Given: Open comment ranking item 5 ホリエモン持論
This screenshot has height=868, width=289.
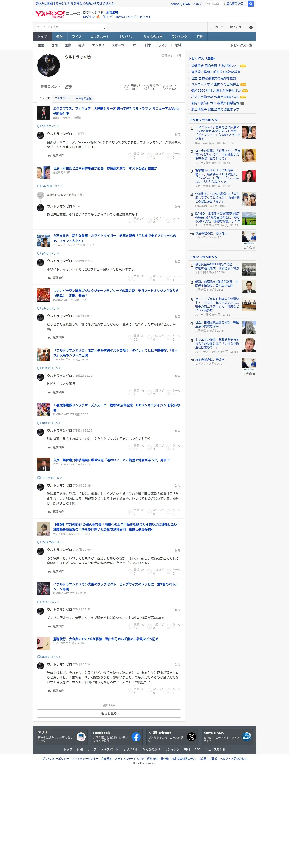Looking at the screenshot, I should point(217,344).
